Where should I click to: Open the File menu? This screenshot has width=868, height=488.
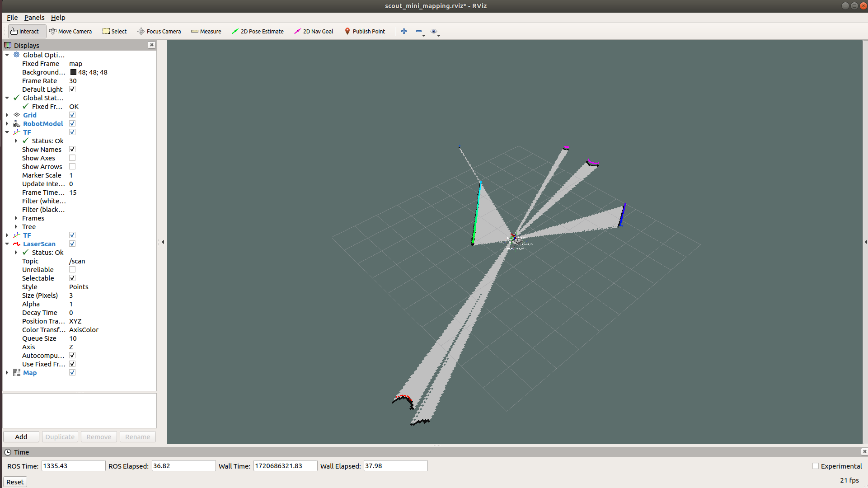tap(12, 18)
